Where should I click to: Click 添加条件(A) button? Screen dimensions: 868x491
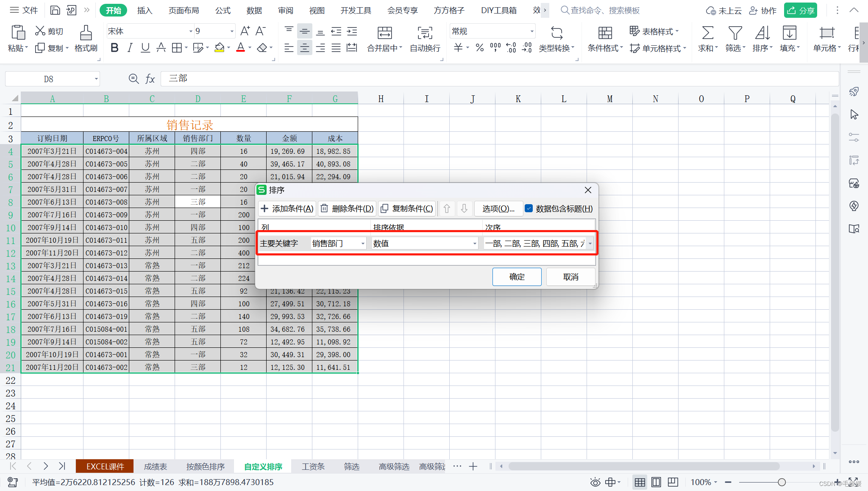287,208
